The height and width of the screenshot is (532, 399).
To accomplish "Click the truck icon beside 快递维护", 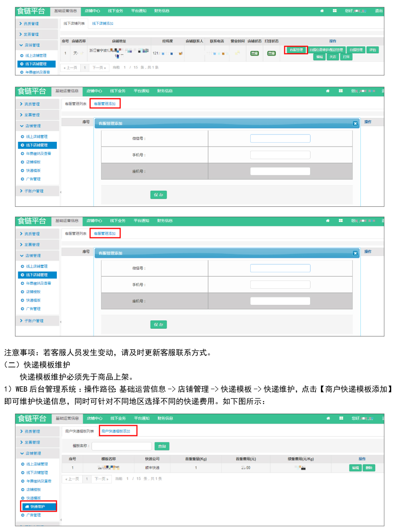I will [27, 506].
